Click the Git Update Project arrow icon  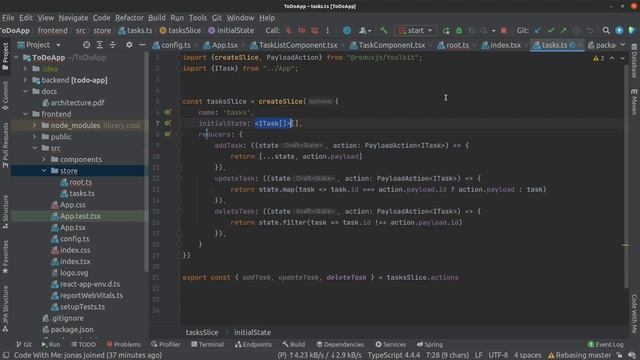coord(538,31)
